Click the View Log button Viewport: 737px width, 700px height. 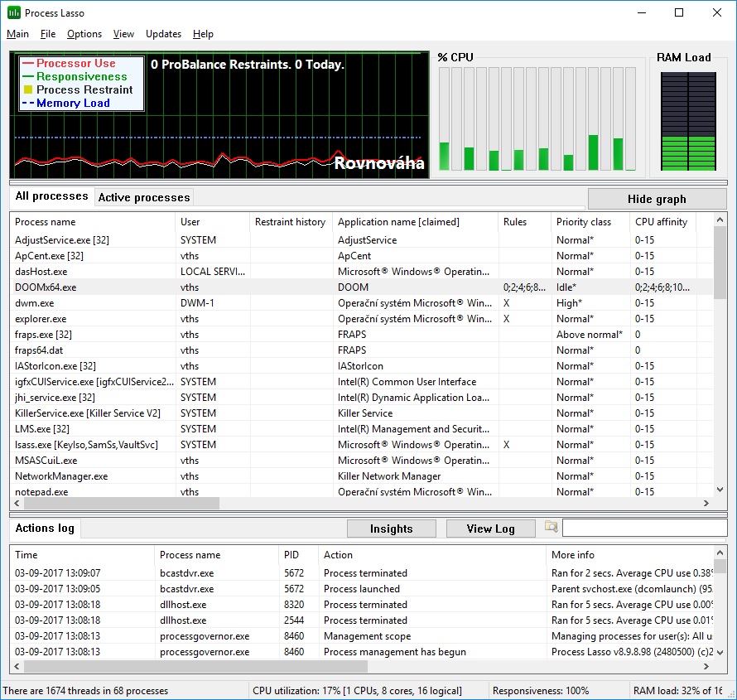(x=490, y=529)
